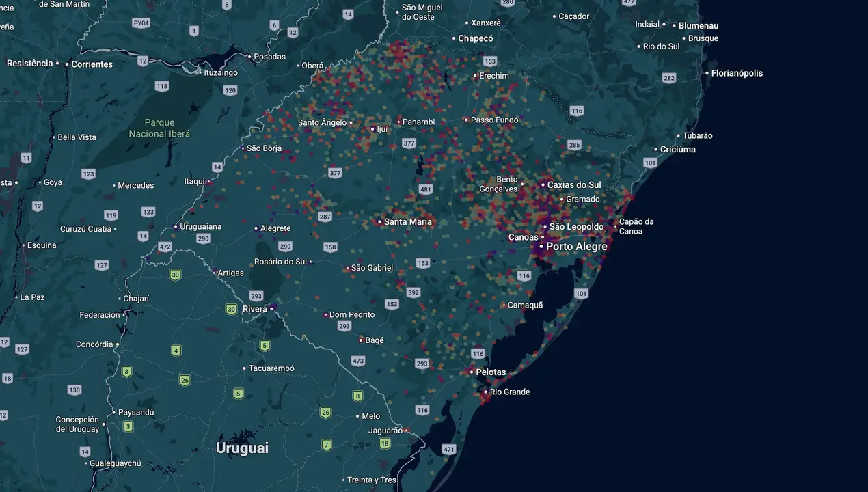Select the route 11 road shield
The image size is (868, 492).
click(x=26, y=158)
